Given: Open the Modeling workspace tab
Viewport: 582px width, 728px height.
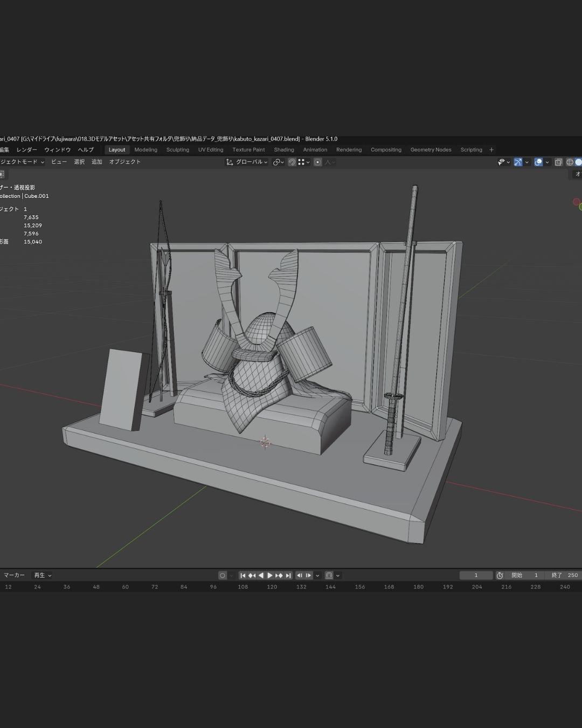Looking at the screenshot, I should pyautogui.click(x=145, y=150).
